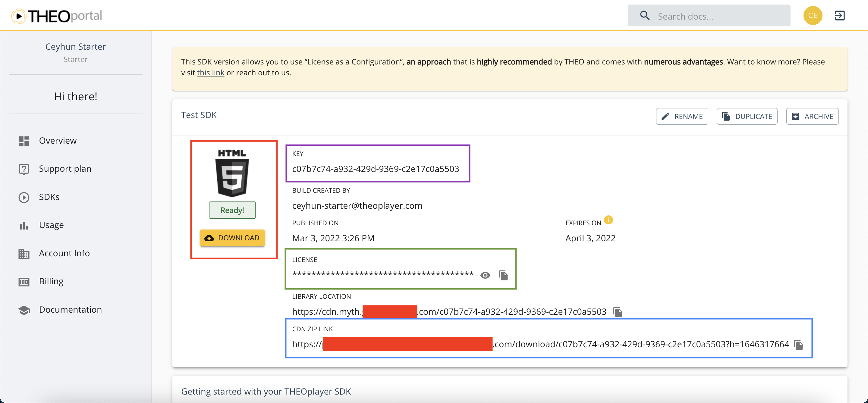Visit 'this link' in the banner
868x403 pixels.
[211, 72]
